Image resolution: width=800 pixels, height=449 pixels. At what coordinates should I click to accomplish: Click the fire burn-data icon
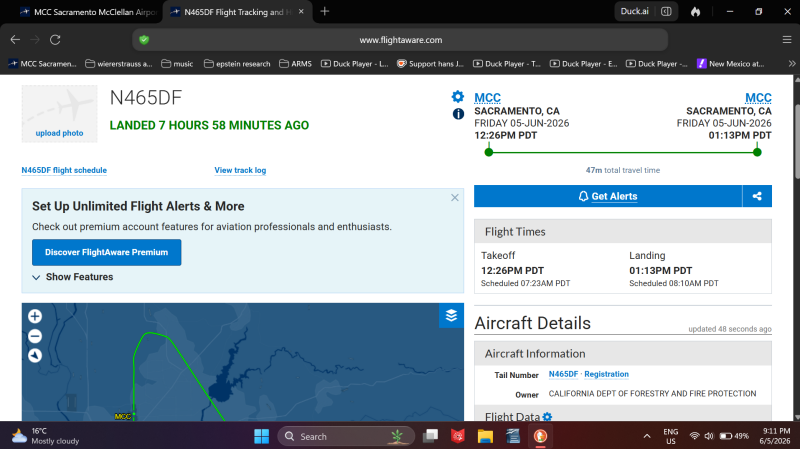pos(695,12)
